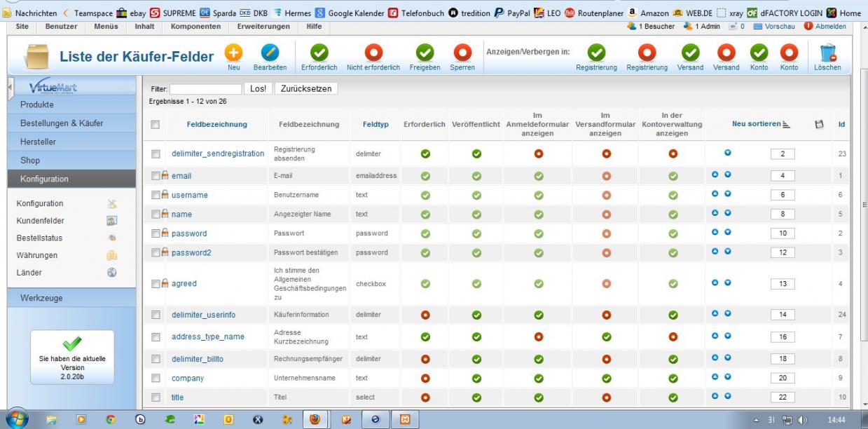Viewport: 868px width, 429px height.
Task: Toggle the required status of delimiter_userinfo
Action: click(x=425, y=315)
